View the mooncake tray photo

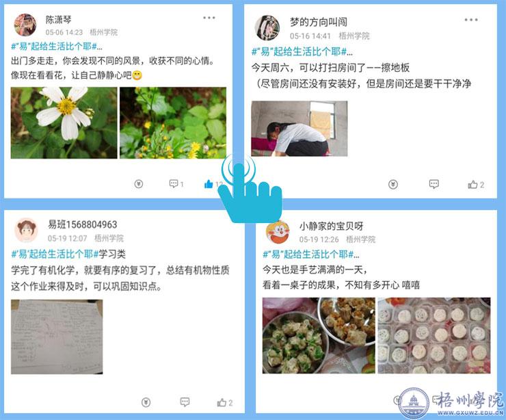pos(434,335)
